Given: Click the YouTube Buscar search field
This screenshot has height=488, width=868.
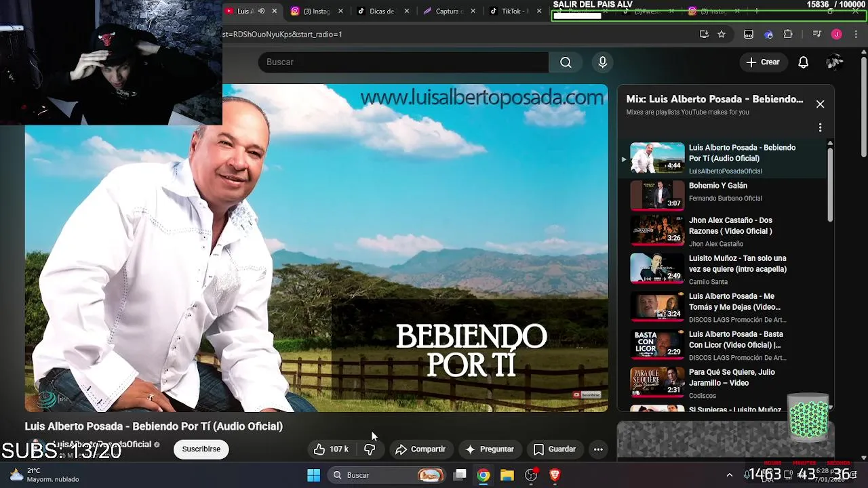Looking at the screenshot, I should (403, 62).
